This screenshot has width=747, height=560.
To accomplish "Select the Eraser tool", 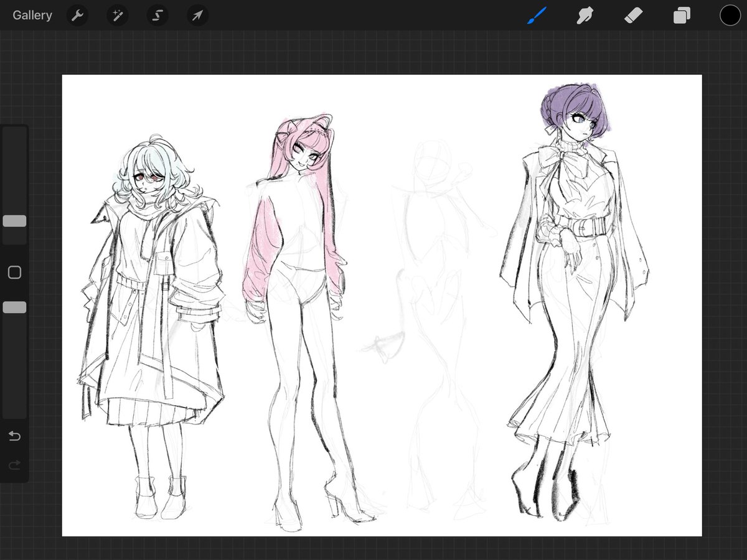I will coord(633,16).
